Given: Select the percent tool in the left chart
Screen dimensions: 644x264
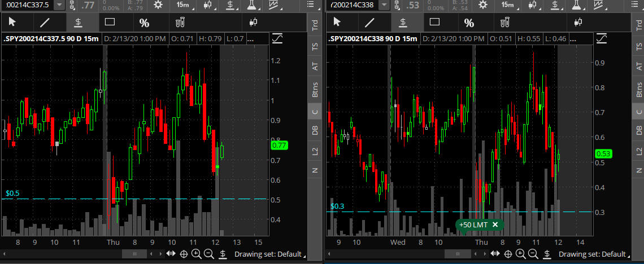Looking at the screenshot, I should click(144, 23).
